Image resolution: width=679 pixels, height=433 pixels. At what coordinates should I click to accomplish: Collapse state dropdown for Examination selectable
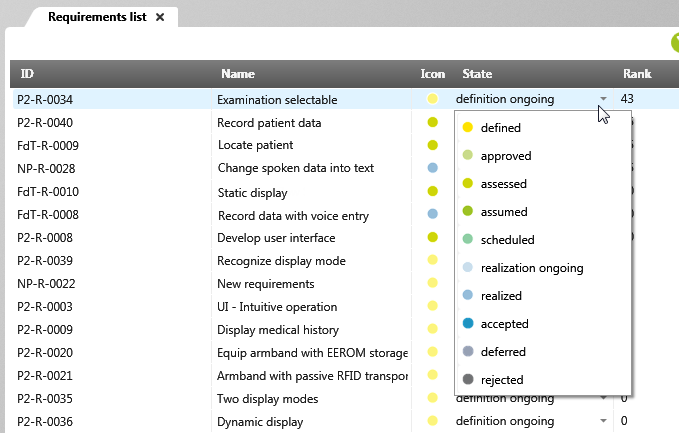[x=603, y=99]
